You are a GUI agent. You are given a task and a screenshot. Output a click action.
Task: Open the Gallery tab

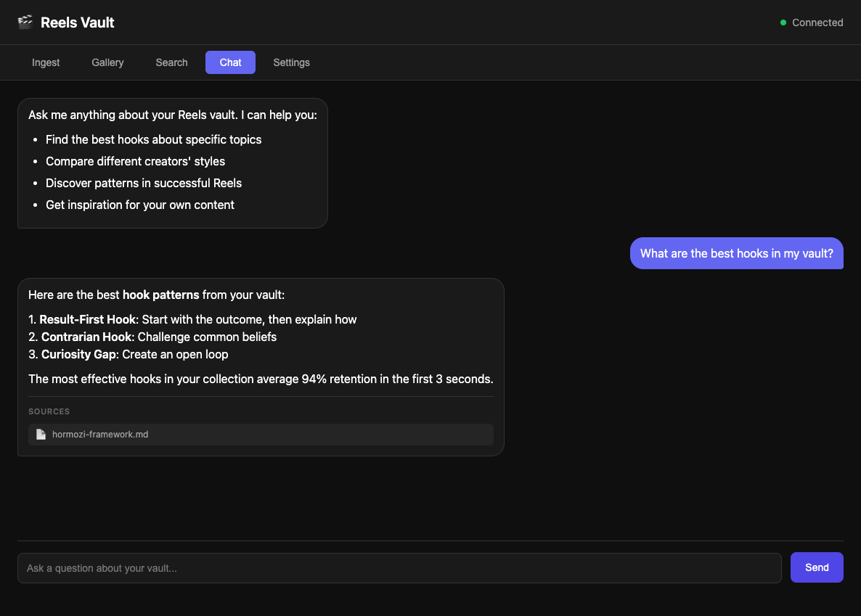click(107, 62)
